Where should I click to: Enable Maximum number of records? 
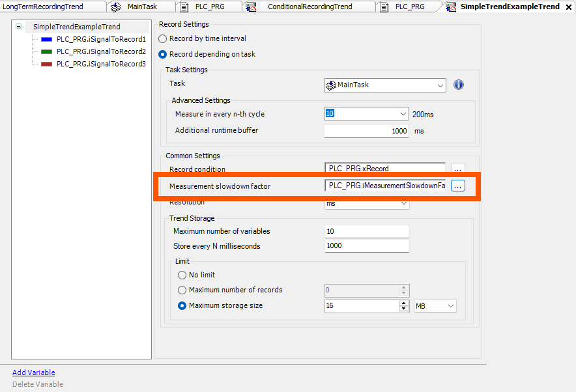click(x=182, y=290)
